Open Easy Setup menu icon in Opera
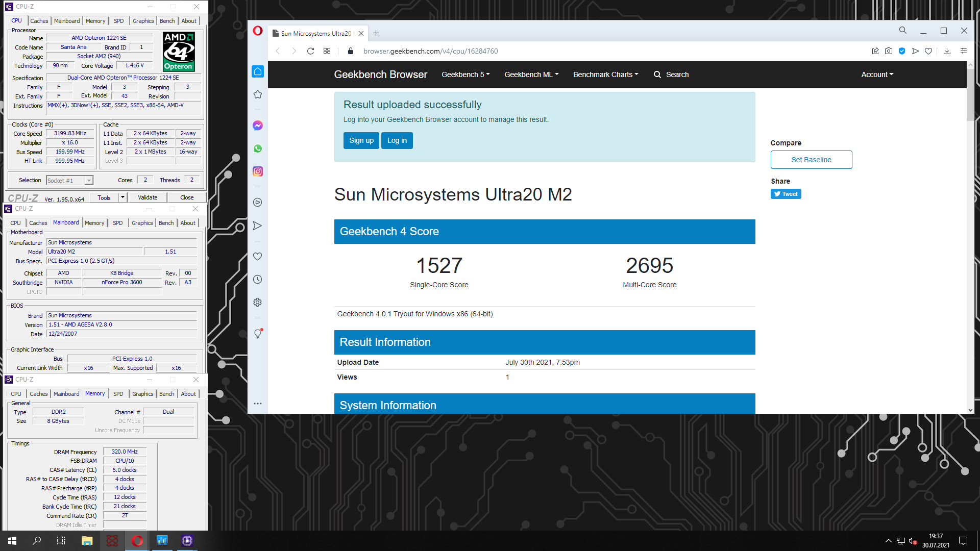The width and height of the screenshot is (980, 551). tap(964, 51)
